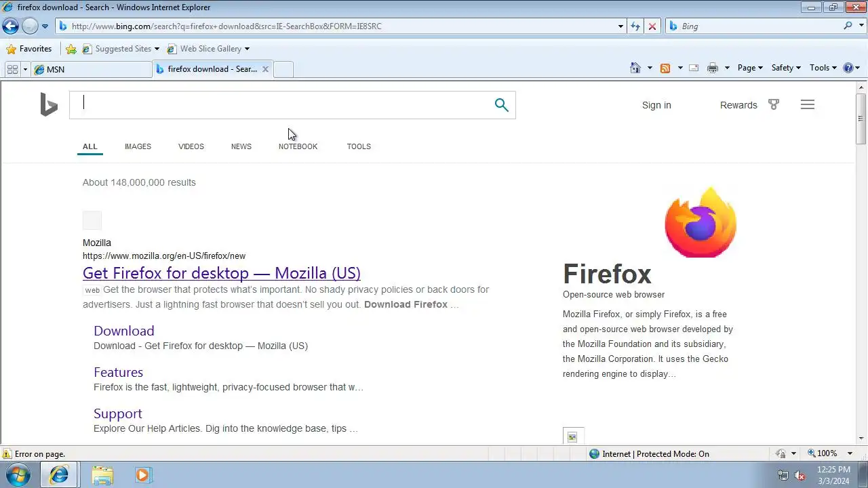This screenshot has height=488, width=868.
Task: Open the Tools menu
Action: click(x=823, y=68)
